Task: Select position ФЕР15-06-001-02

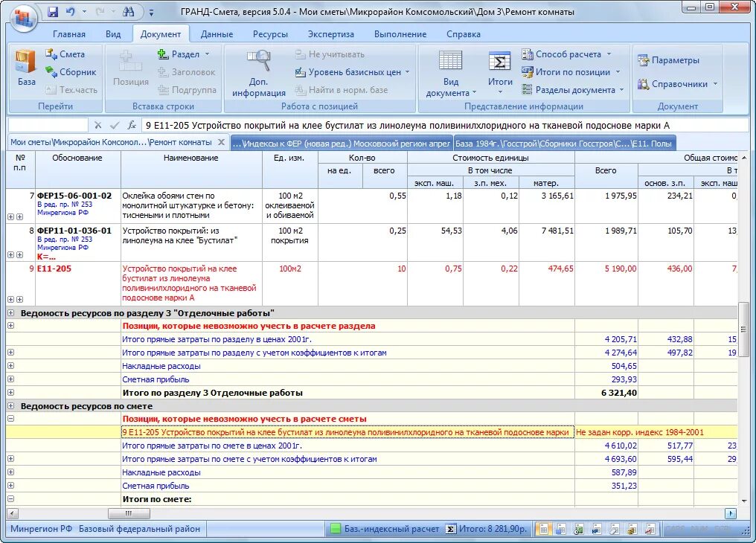Action: click(74, 196)
